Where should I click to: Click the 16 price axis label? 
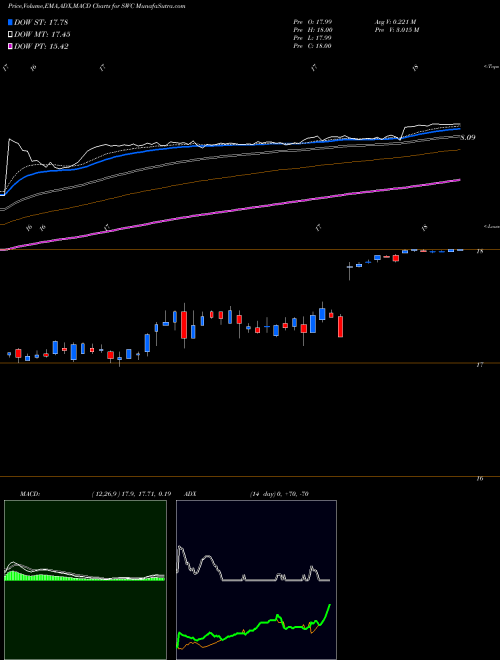point(479,479)
